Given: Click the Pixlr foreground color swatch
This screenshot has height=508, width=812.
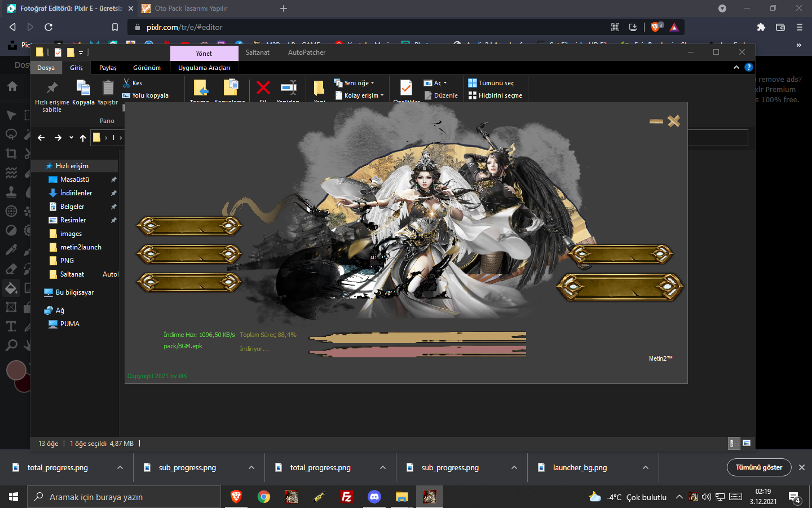Looking at the screenshot, I should [16, 370].
